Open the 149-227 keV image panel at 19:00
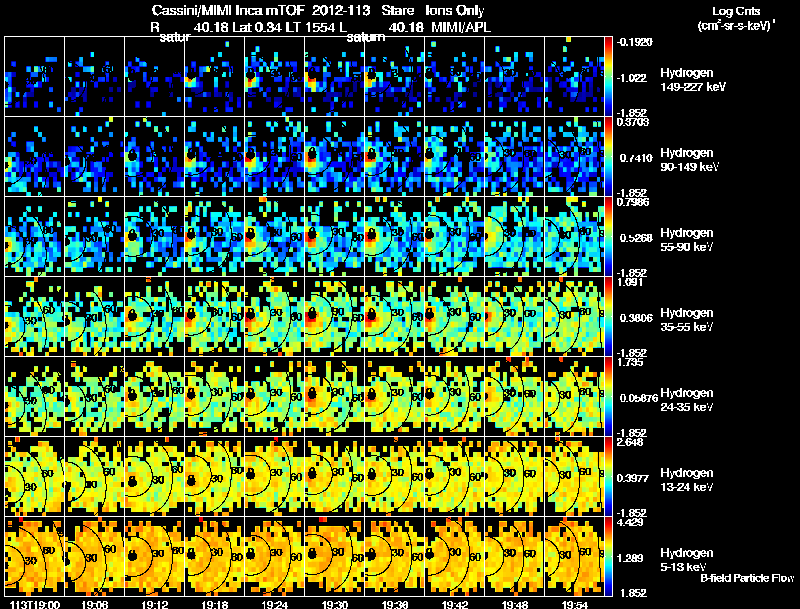Image resolution: width=800 pixels, height=609 pixels. point(35,77)
